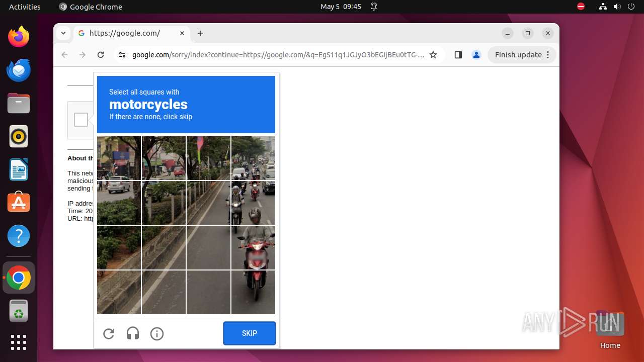Select tile with motorcycles in top-right corner

click(x=254, y=158)
